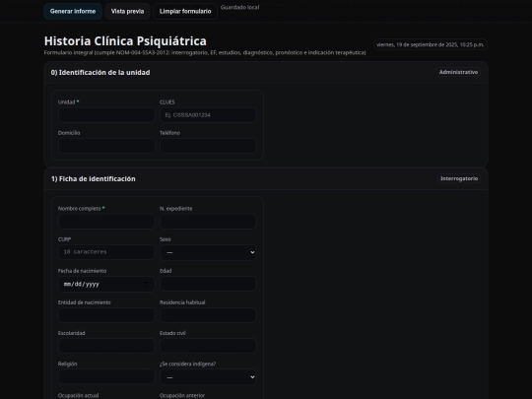This screenshot has width=532, height=399.
Task: Focus the Teléfono input field
Action: [208, 146]
